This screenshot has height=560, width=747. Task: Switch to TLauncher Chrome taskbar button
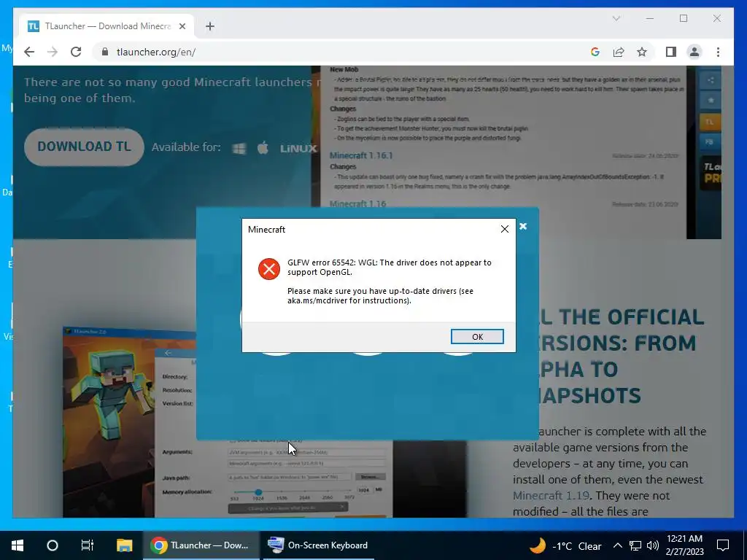coord(201,545)
